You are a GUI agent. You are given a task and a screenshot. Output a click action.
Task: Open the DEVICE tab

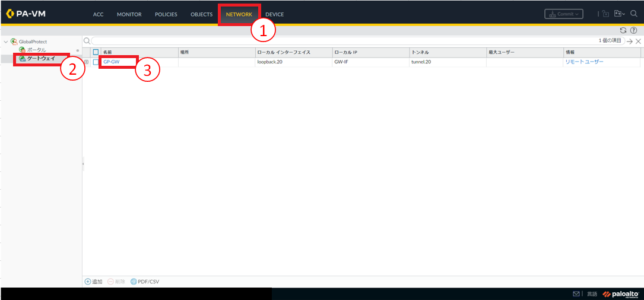pos(274,14)
